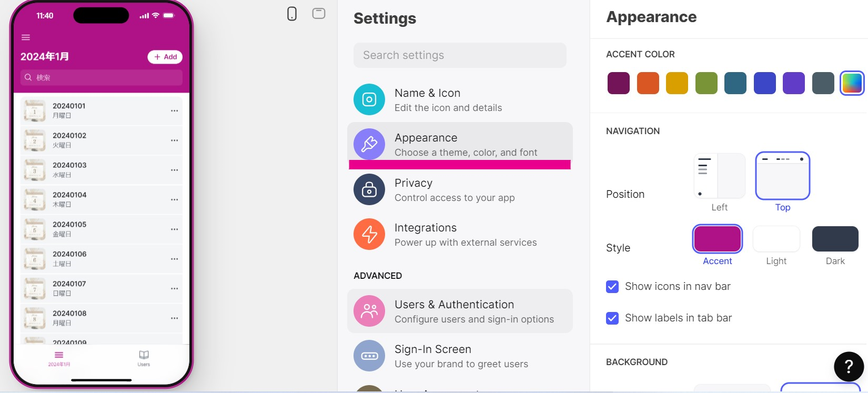The height and width of the screenshot is (393, 868).
Task: Pick the slate gray accent color
Action: click(823, 83)
